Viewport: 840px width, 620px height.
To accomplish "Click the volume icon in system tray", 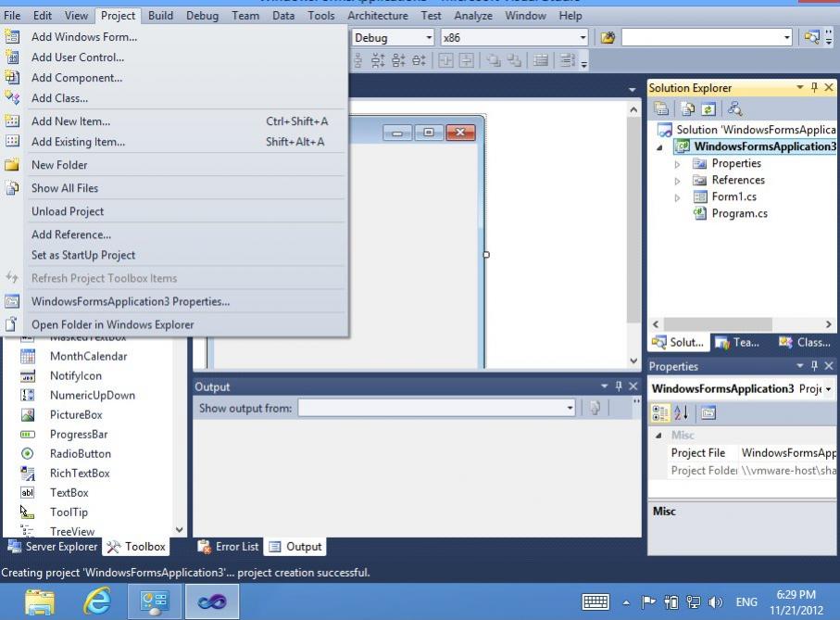I will click(x=715, y=602).
